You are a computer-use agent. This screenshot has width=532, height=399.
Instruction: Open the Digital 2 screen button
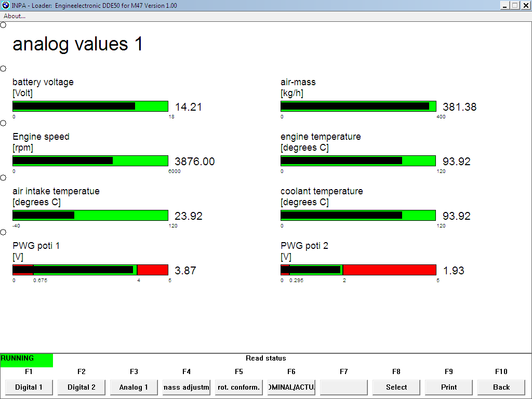(x=82, y=387)
